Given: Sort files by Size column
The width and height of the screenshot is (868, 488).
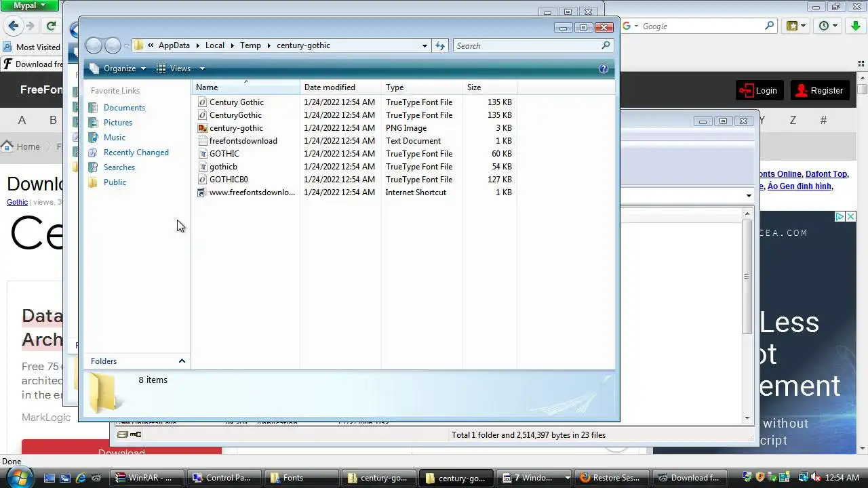Looking at the screenshot, I should tap(490, 87).
